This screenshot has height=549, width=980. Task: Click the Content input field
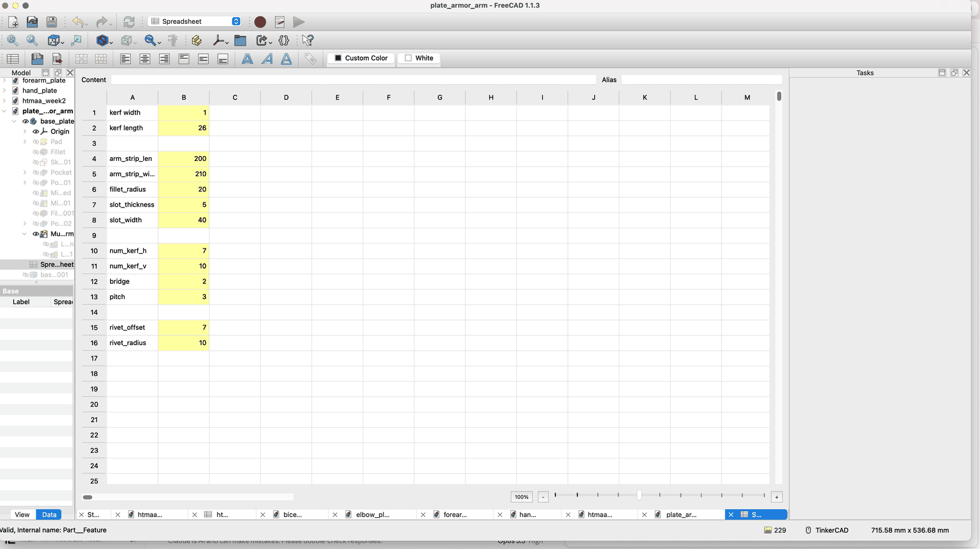353,80
